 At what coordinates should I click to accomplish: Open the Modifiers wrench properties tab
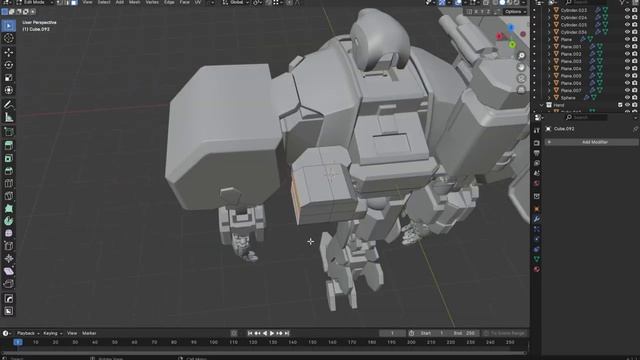[x=537, y=220]
